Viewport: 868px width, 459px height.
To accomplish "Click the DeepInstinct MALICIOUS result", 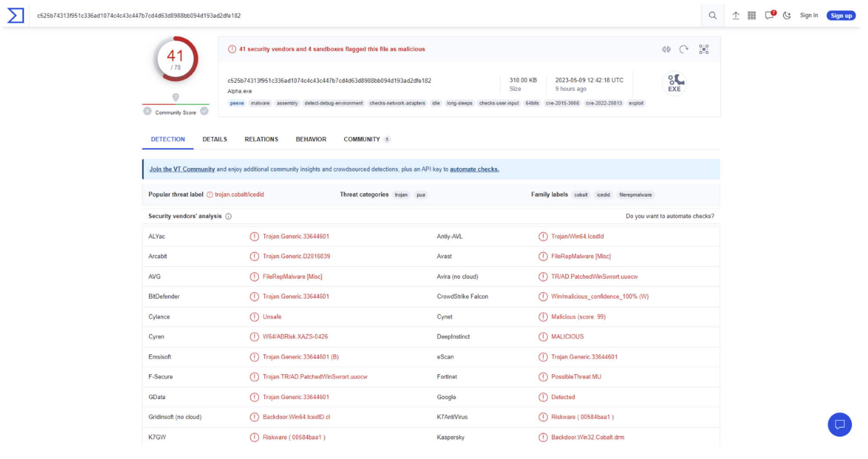I will tap(567, 337).
